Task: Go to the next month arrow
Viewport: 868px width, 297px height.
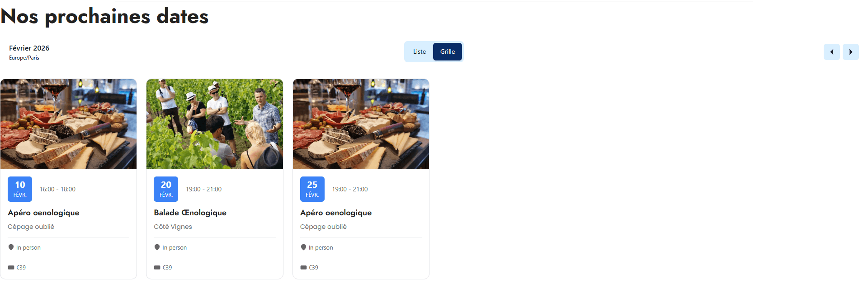Action: [850, 52]
